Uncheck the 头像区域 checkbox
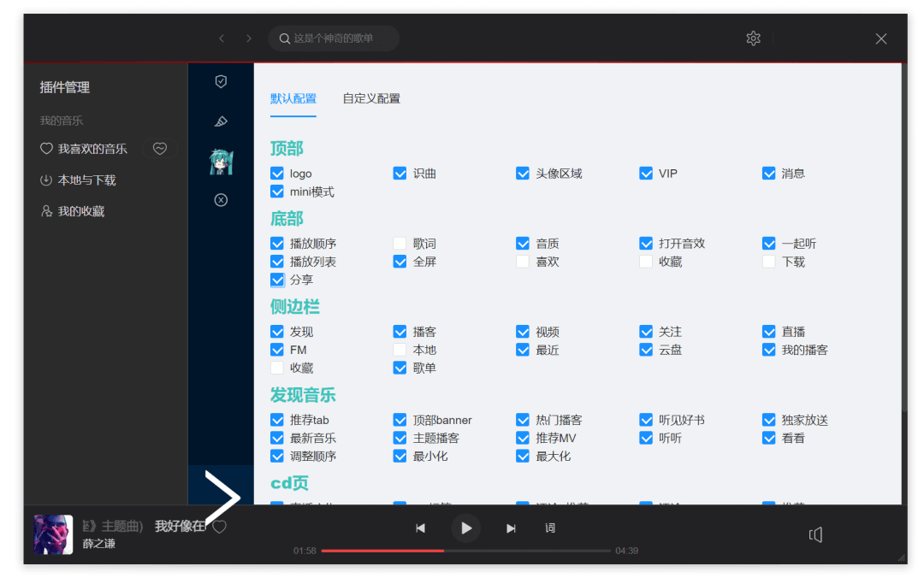 pyautogui.click(x=523, y=174)
